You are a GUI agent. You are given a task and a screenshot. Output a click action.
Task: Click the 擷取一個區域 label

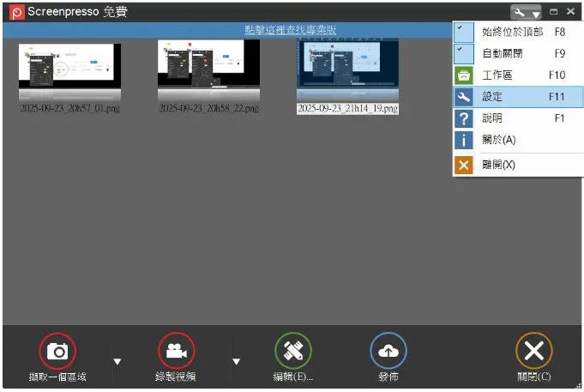tap(57, 377)
